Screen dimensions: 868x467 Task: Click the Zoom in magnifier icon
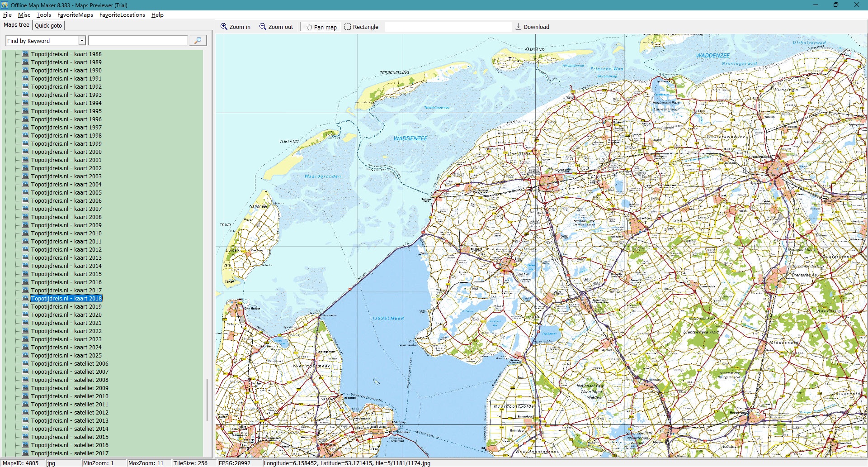pos(224,27)
